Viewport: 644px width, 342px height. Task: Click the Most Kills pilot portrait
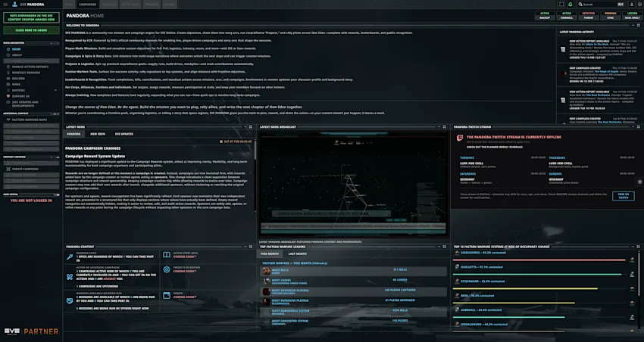[267, 271]
